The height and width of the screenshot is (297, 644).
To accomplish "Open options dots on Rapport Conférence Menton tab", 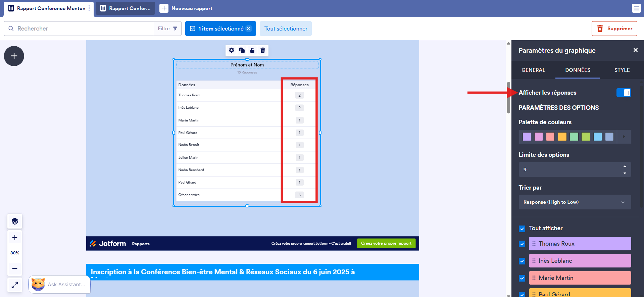I will pos(89,8).
